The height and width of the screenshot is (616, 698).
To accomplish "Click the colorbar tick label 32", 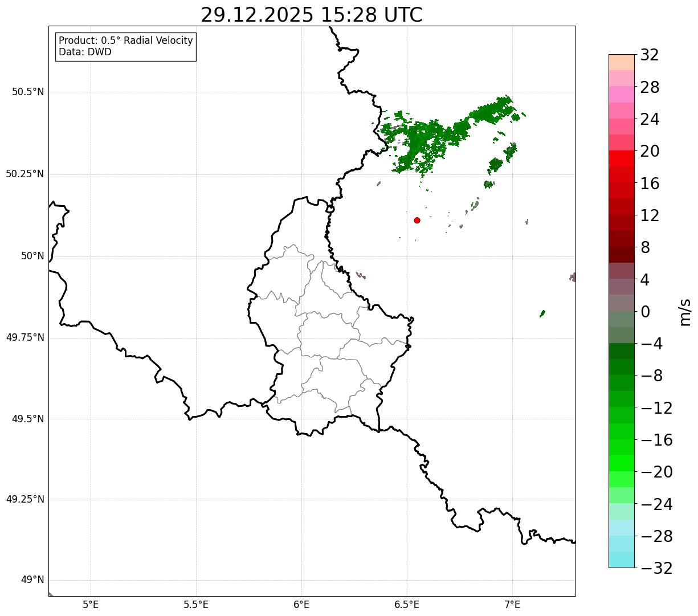I will (x=650, y=55).
